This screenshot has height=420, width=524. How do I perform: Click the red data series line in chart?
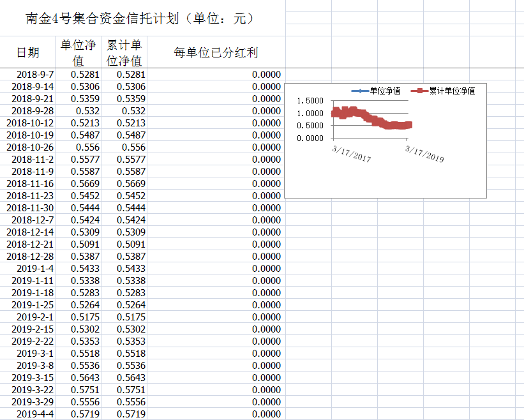point(371,119)
